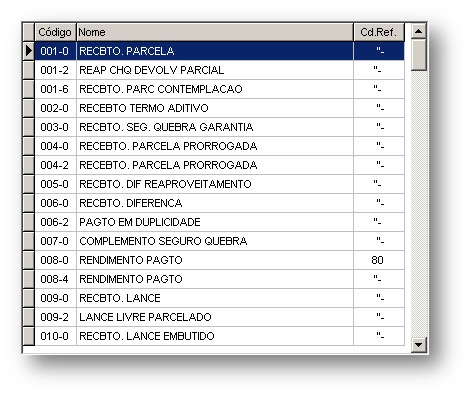Click the scrollbar down arrow button
Image resolution: width=471 pixels, height=397 pixels.
(419, 344)
